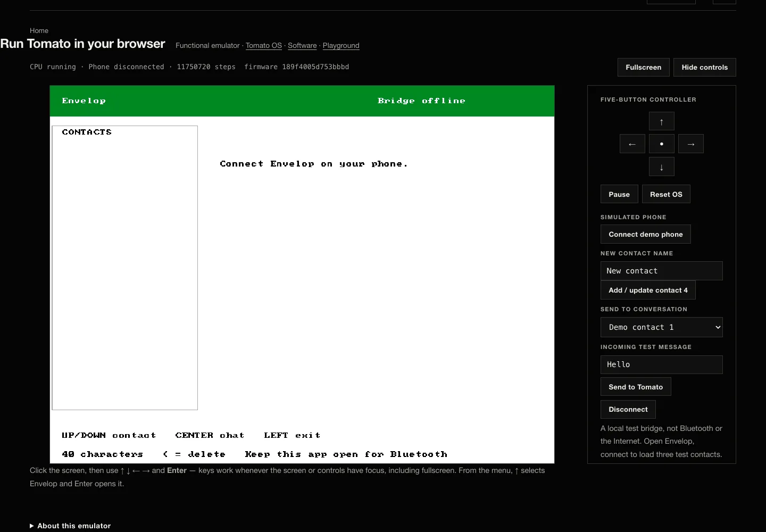Click 'Keep this app open for Bluetooth' text

[346, 454]
